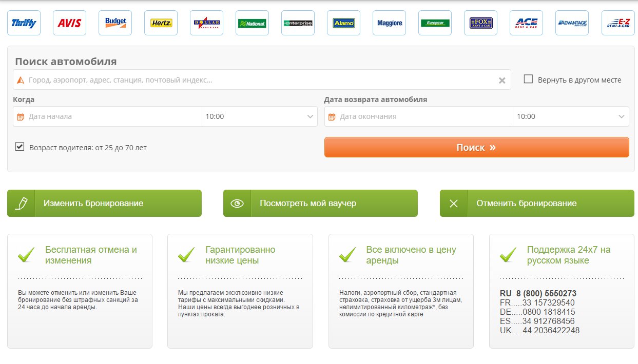The height and width of the screenshot is (364, 638).
Task: Choose the ACE Rent A Car logo
Action: 527,23
